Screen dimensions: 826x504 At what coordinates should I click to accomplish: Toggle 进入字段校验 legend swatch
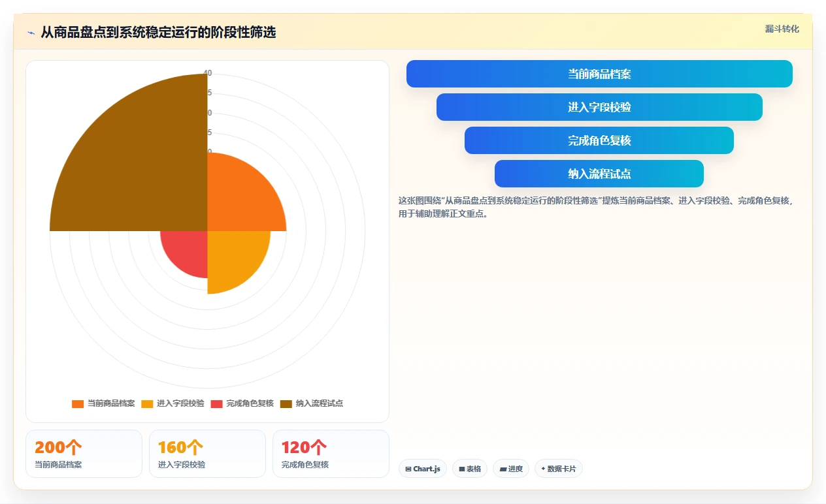[x=147, y=403]
